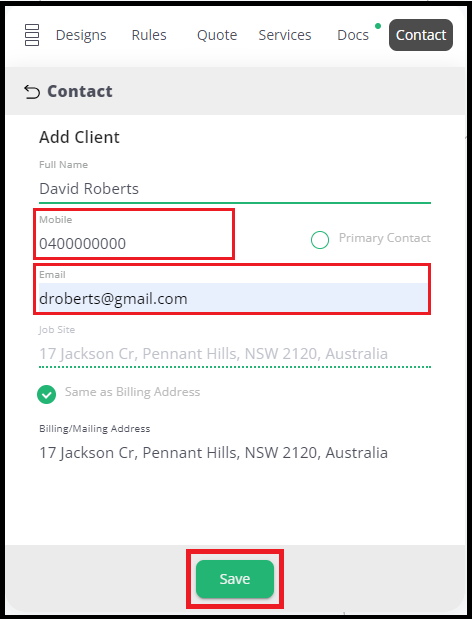Click the green notification dot on Docs
Screen dimensions: 472x619
click(x=378, y=26)
